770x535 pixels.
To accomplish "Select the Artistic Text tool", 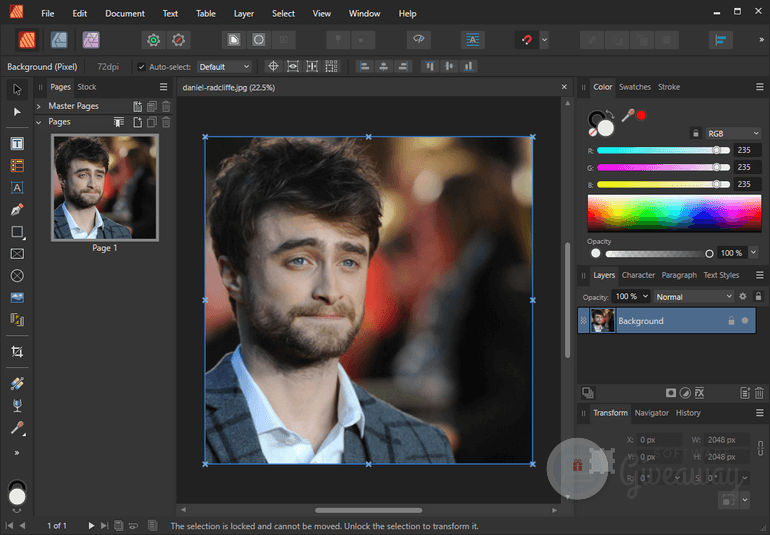I will tap(17, 188).
